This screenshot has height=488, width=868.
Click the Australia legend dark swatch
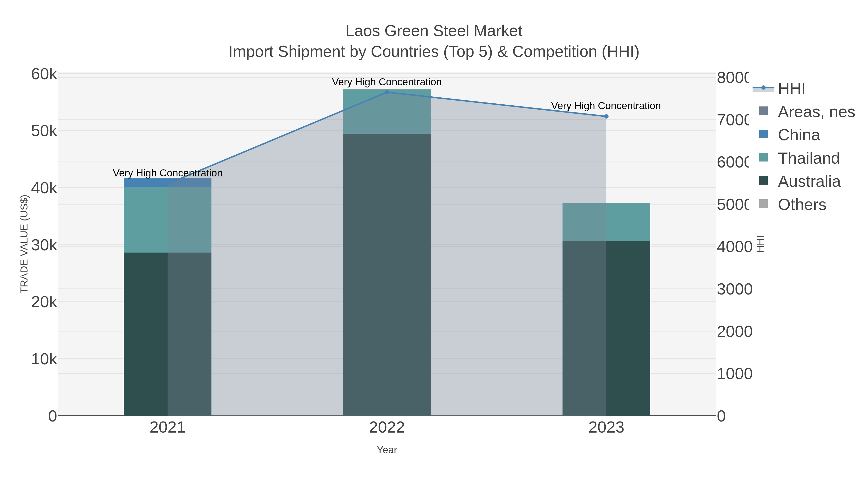point(763,180)
